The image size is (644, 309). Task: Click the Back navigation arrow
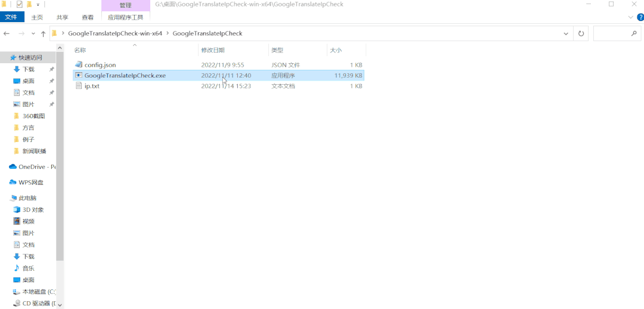click(x=7, y=33)
